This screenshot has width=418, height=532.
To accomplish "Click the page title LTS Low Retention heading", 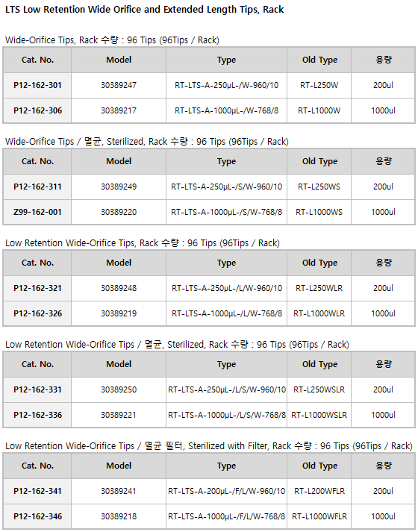I will (x=145, y=10).
